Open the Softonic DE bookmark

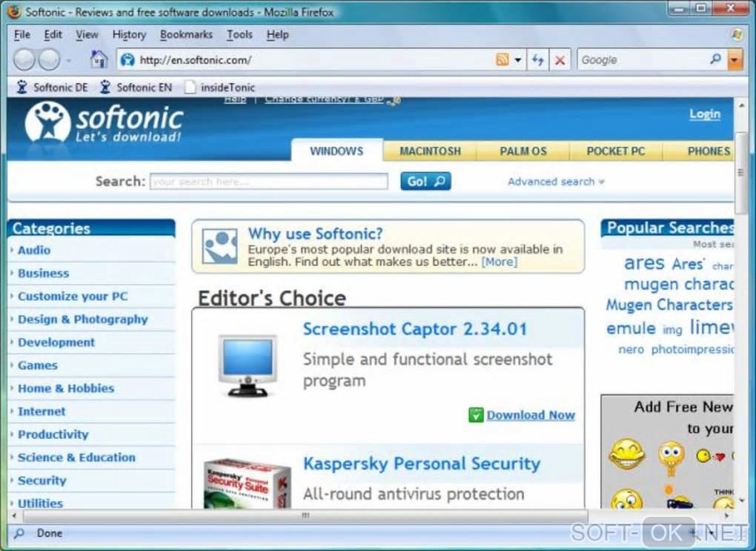pyautogui.click(x=52, y=88)
